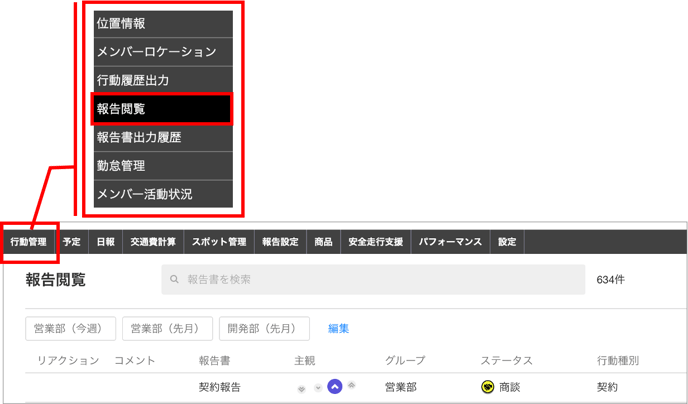Select the スポット管理 tab
This screenshot has height=404, width=688.
tap(219, 242)
